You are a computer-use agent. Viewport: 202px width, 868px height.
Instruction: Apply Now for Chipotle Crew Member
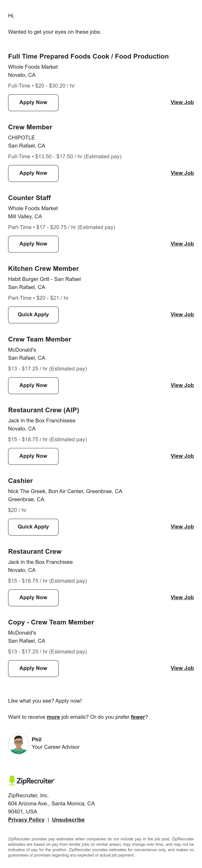point(33,173)
